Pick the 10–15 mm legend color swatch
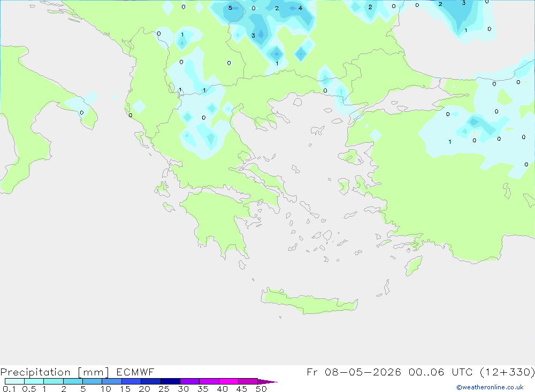 112,381
